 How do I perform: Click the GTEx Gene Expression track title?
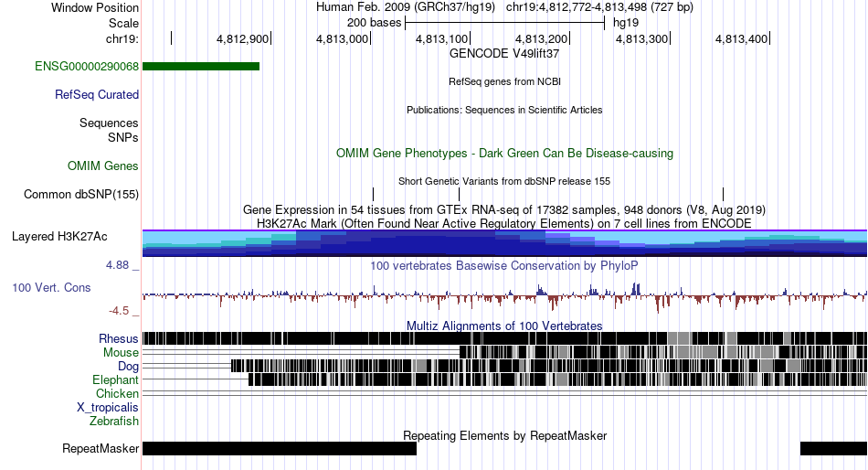pos(504,210)
